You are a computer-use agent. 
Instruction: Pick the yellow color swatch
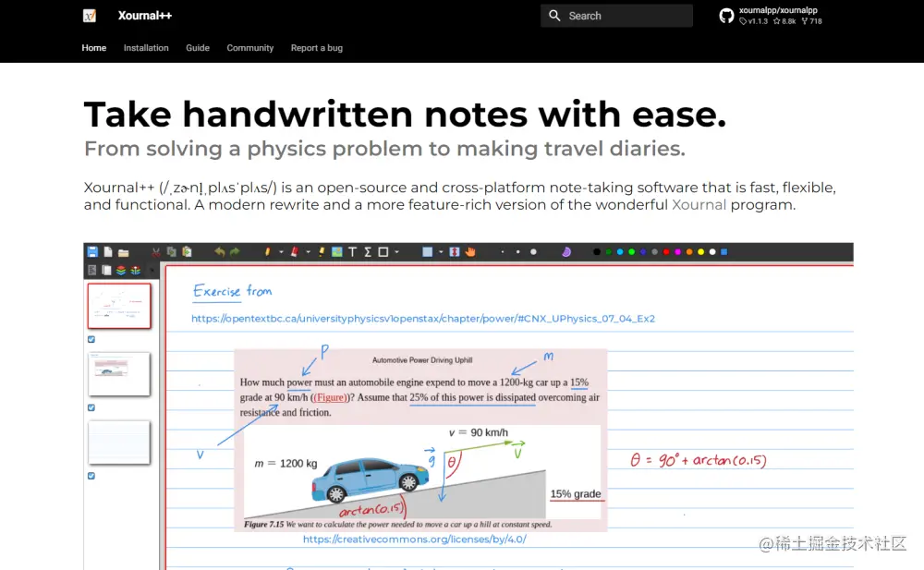(x=700, y=251)
